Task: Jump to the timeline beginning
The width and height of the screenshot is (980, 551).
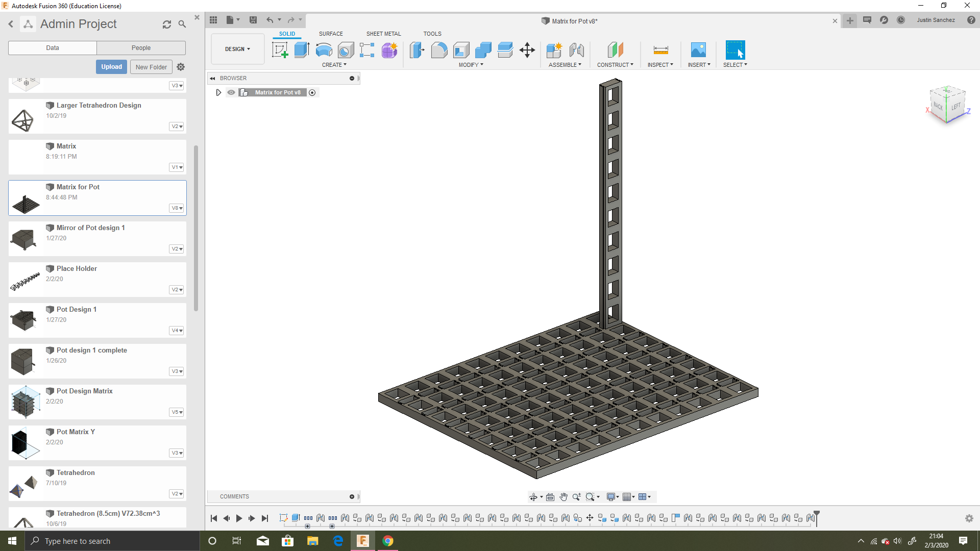Action: click(x=214, y=518)
